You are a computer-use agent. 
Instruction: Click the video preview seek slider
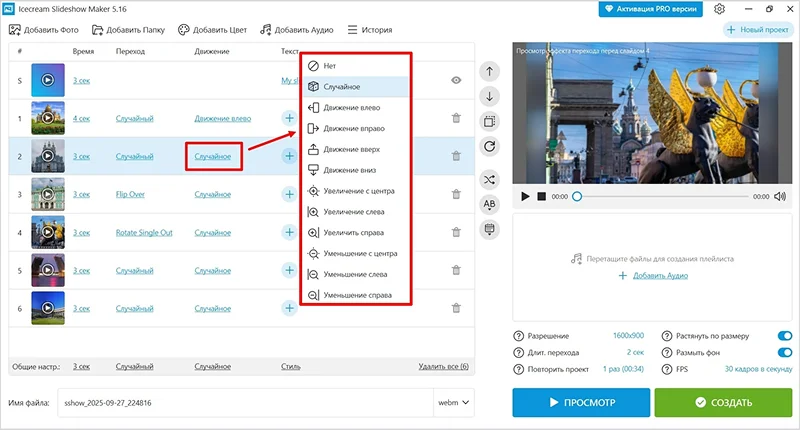(660, 197)
